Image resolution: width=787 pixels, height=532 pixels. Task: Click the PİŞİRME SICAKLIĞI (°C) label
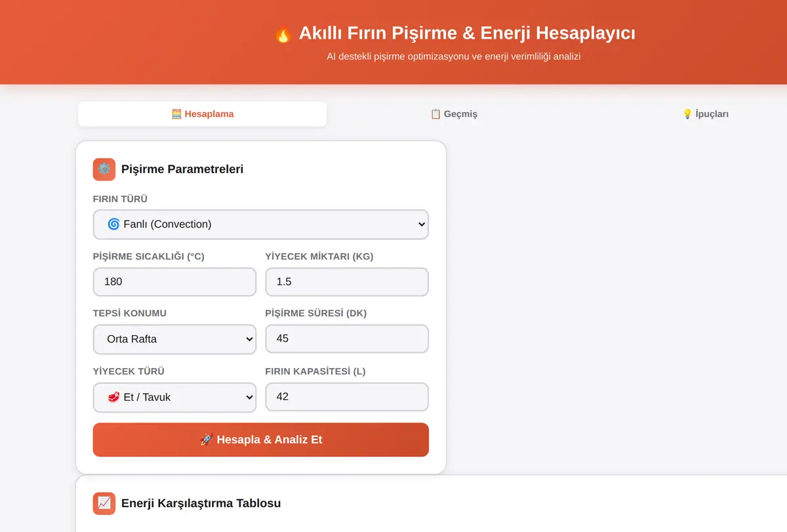tap(149, 256)
